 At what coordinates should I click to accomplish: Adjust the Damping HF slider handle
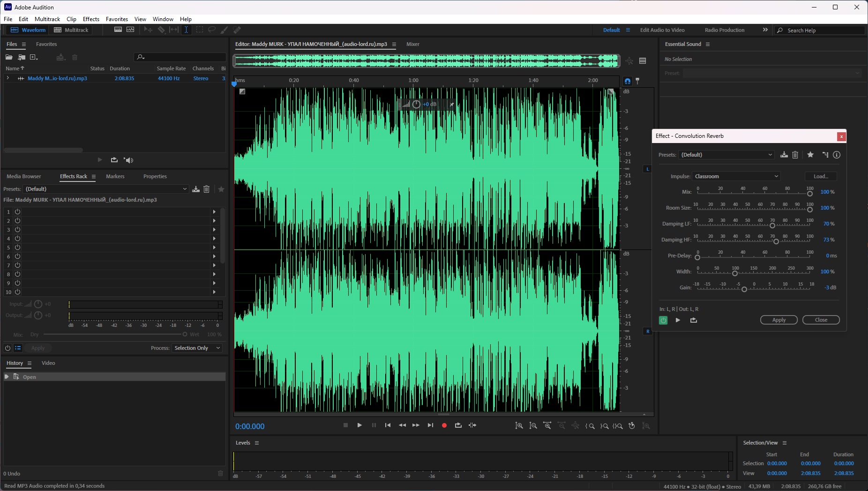pyautogui.click(x=776, y=242)
